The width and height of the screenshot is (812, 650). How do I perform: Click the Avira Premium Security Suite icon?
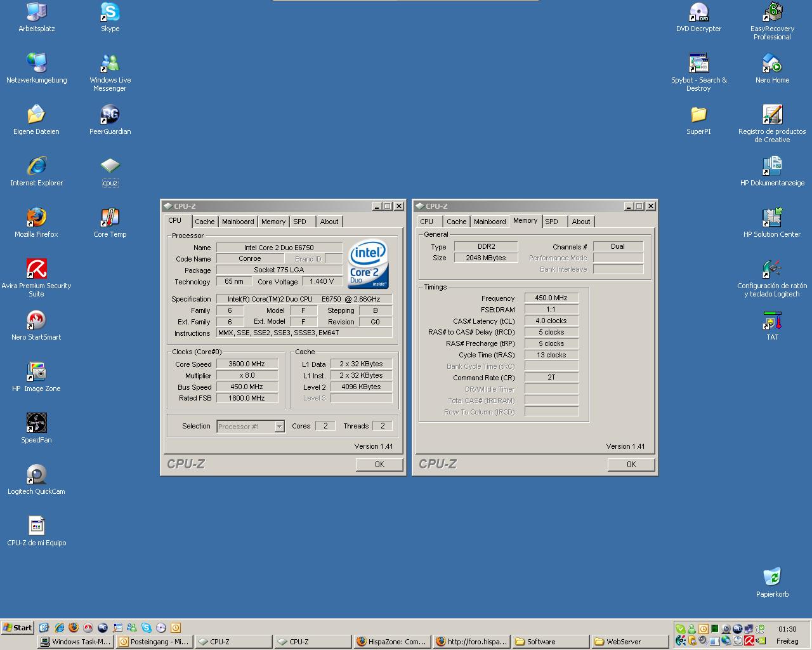click(x=37, y=278)
